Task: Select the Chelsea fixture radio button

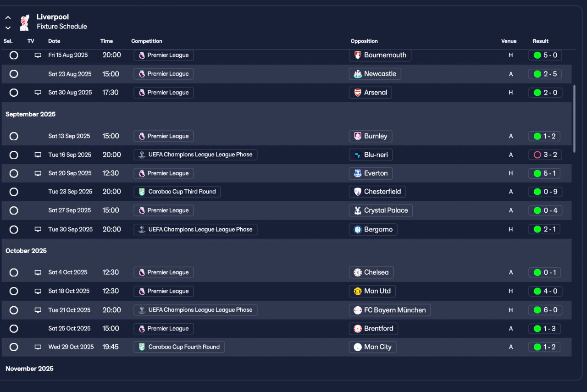Action: click(14, 272)
